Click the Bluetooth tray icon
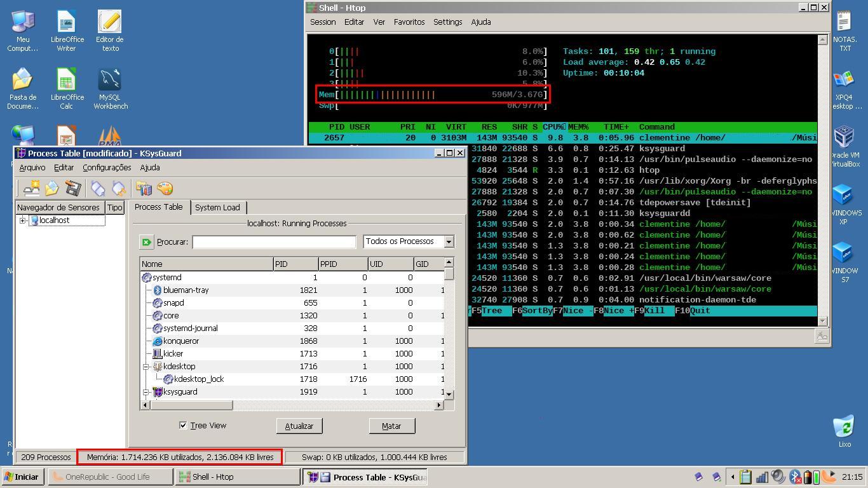868x488 pixels. [795, 477]
